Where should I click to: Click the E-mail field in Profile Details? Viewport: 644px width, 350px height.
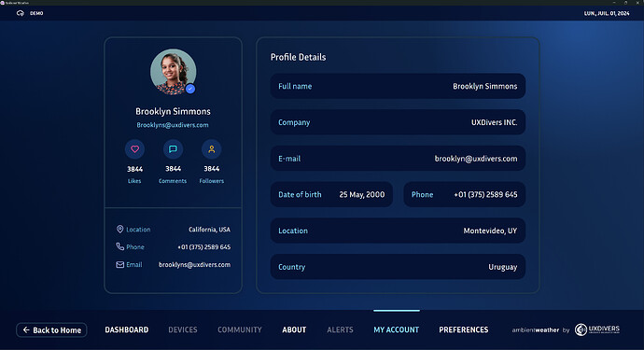398,159
